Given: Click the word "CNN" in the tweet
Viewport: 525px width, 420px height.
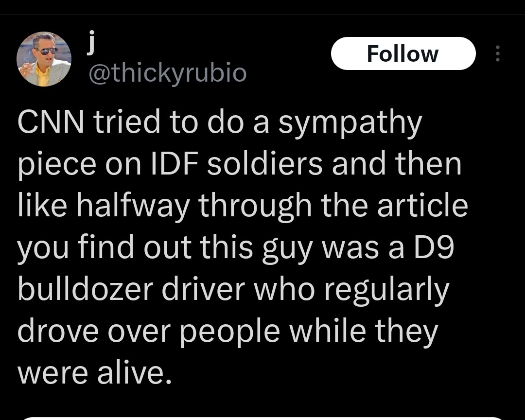Looking at the screenshot, I should [x=51, y=122].
